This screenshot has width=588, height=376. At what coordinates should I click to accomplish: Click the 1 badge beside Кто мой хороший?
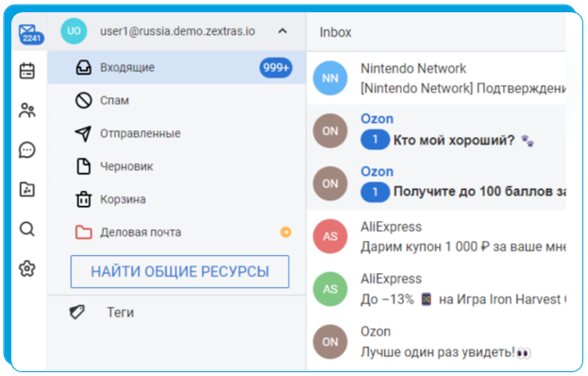coord(375,140)
